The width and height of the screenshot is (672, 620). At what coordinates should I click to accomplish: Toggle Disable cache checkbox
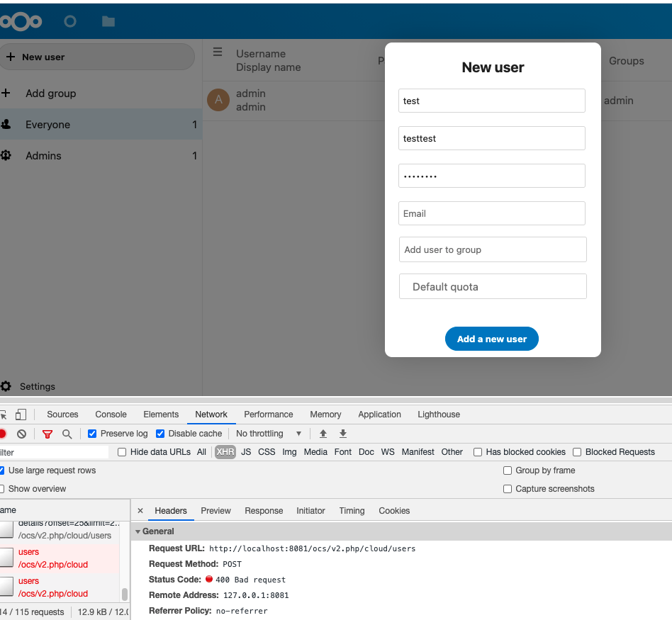tap(160, 434)
